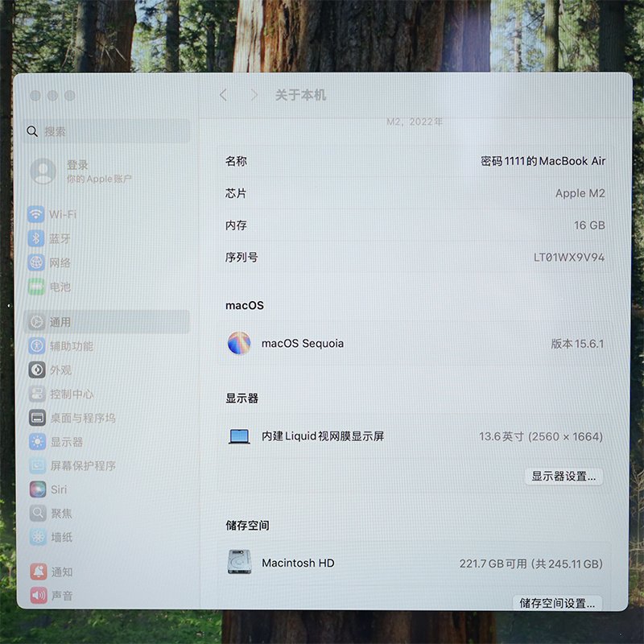The image size is (644, 644).
Task: Select the 外观 appearance icon
Action: coord(37,369)
